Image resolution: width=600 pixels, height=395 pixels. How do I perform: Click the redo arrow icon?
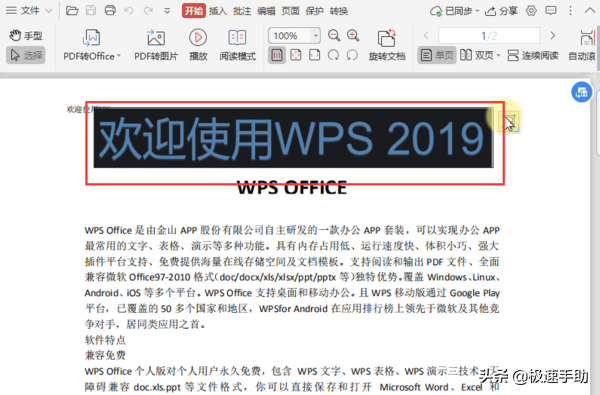pos(148,11)
